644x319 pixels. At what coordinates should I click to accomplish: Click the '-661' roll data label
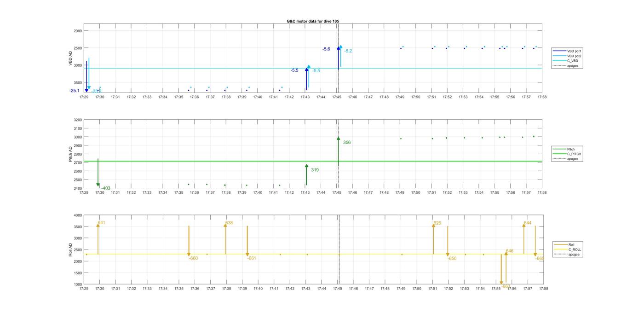point(252,258)
